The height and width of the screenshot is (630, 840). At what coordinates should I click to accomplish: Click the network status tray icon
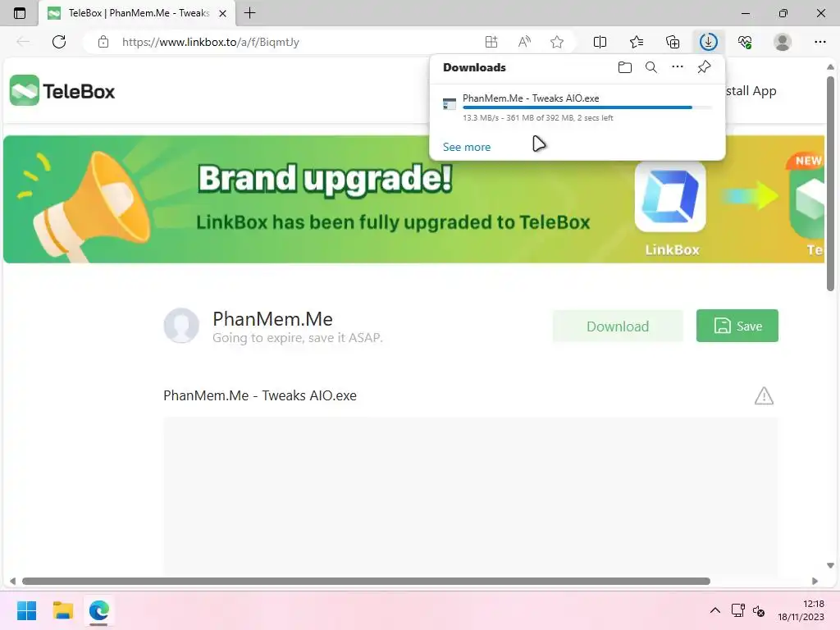pos(738,610)
